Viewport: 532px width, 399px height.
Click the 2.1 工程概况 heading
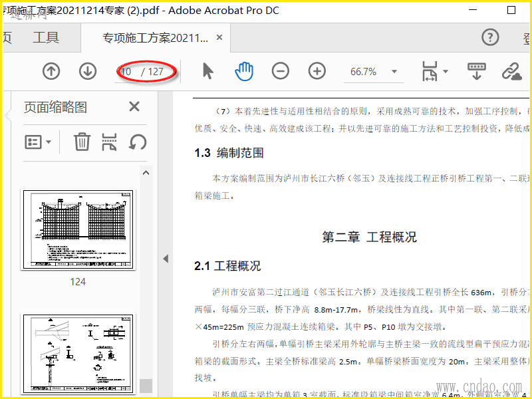227,265
